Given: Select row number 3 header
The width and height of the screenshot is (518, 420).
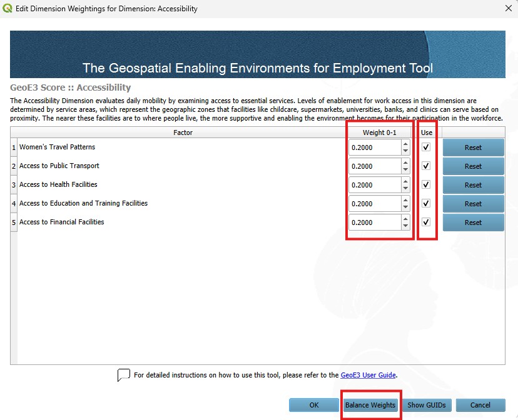Looking at the screenshot, I should click(x=14, y=185).
